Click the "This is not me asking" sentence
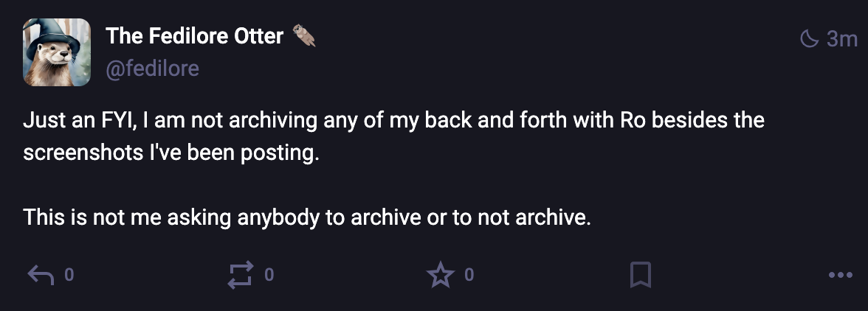This screenshot has width=868, height=311. coord(307,217)
